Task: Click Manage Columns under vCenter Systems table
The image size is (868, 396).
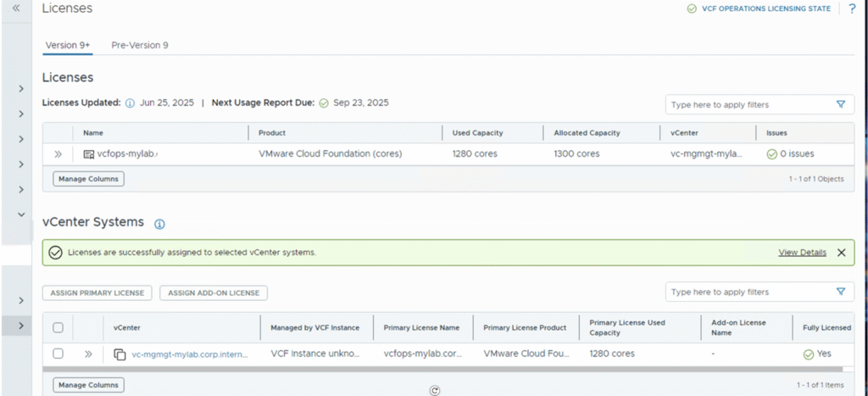Action: tap(88, 385)
